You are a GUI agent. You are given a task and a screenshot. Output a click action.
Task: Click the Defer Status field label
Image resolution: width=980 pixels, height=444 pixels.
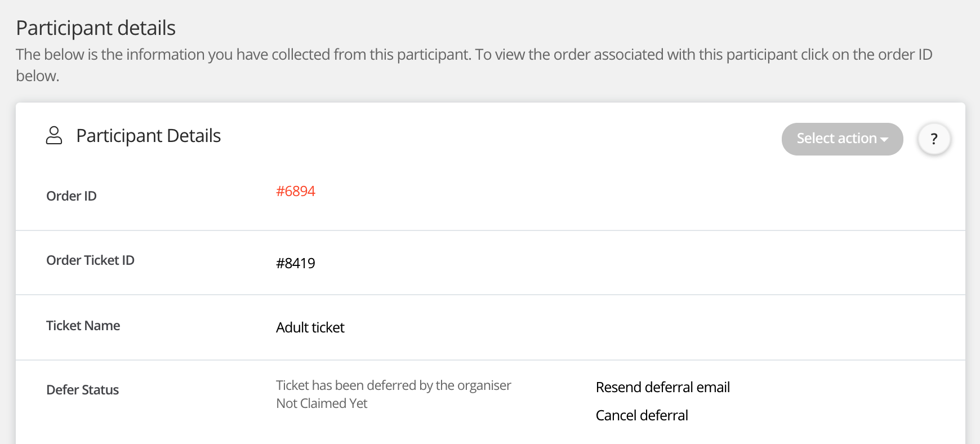[x=82, y=390]
